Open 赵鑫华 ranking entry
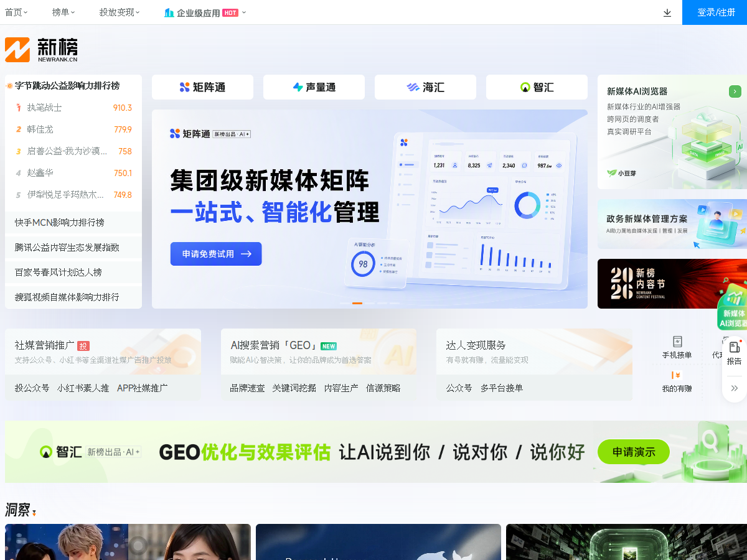The width and height of the screenshot is (747, 560). [73, 173]
